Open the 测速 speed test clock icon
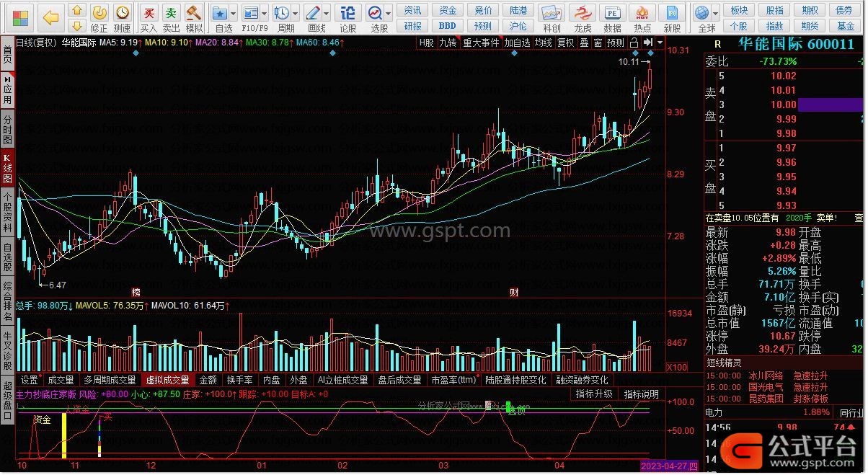The width and height of the screenshot is (868, 475). 123,17
